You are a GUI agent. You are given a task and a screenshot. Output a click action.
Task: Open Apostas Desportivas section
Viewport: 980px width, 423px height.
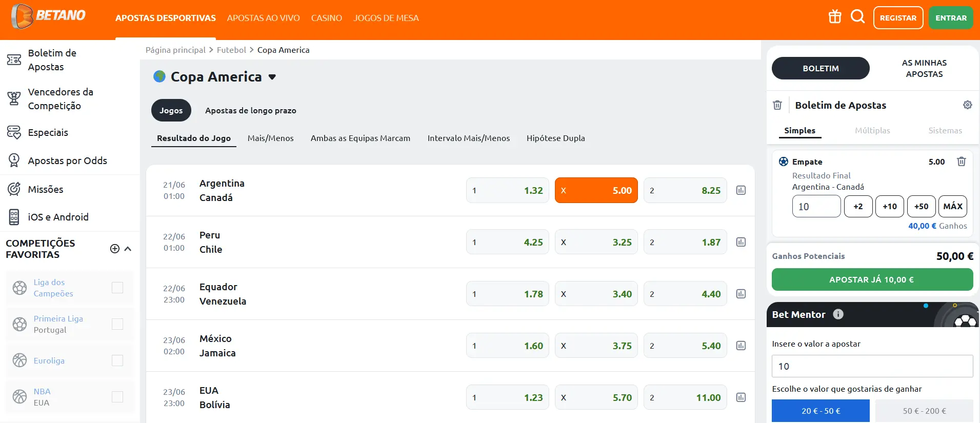point(166,18)
